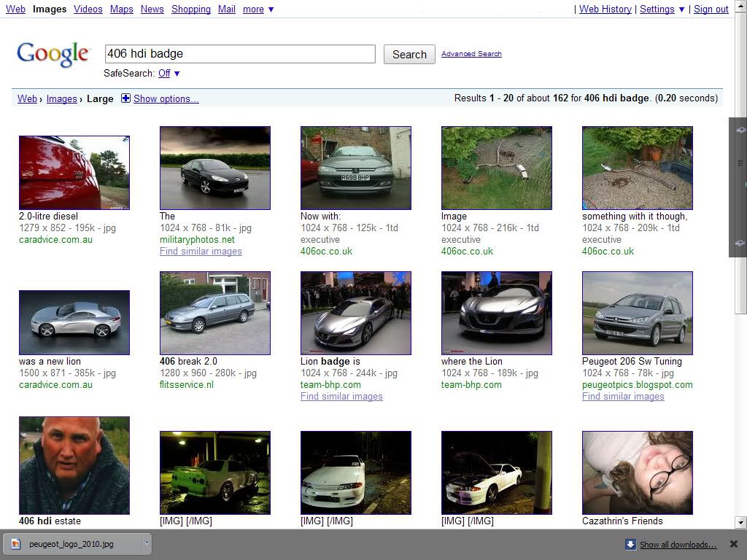Click the militaryphotos.net source text

pyautogui.click(x=197, y=239)
